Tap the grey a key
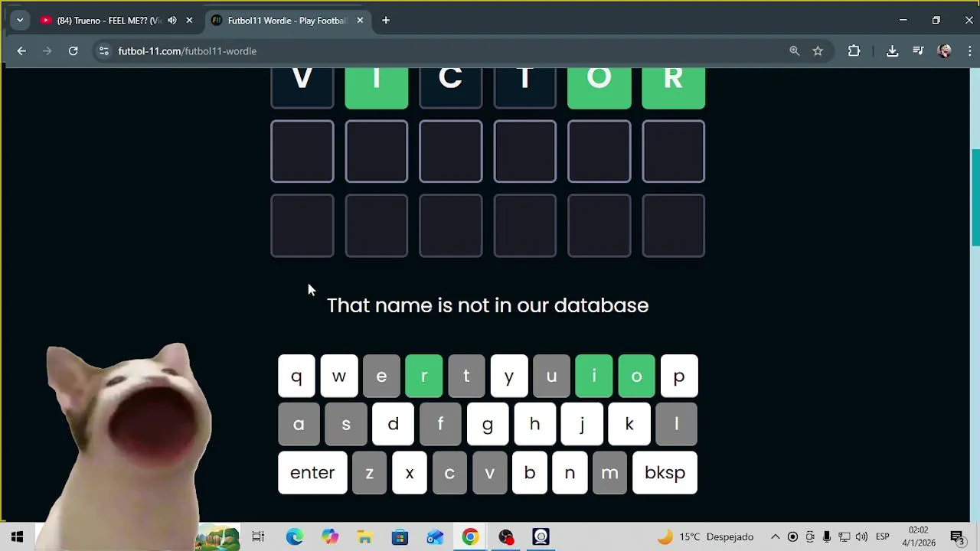980x551 pixels. [x=299, y=425]
